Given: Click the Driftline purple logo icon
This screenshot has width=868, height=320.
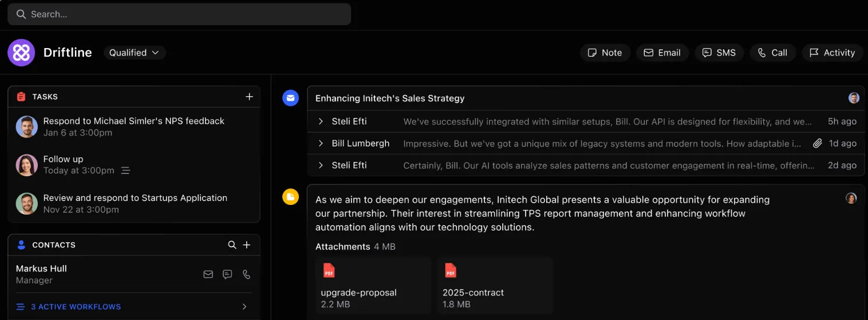Looking at the screenshot, I should click(21, 53).
